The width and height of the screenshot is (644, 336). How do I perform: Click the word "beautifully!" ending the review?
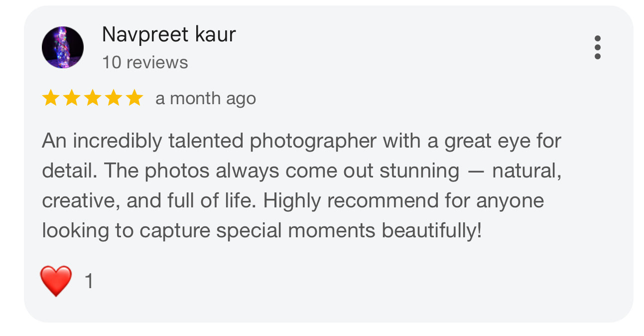tap(431, 230)
